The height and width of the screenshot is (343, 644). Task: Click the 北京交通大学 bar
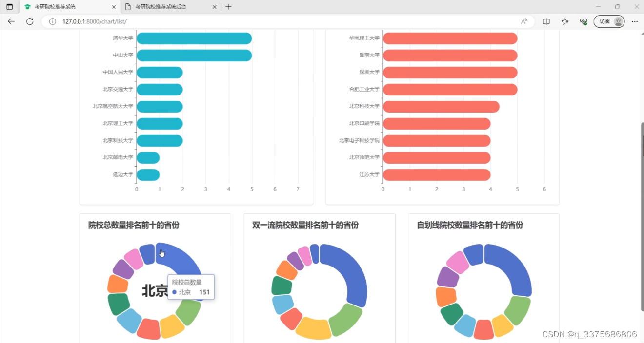tap(160, 90)
